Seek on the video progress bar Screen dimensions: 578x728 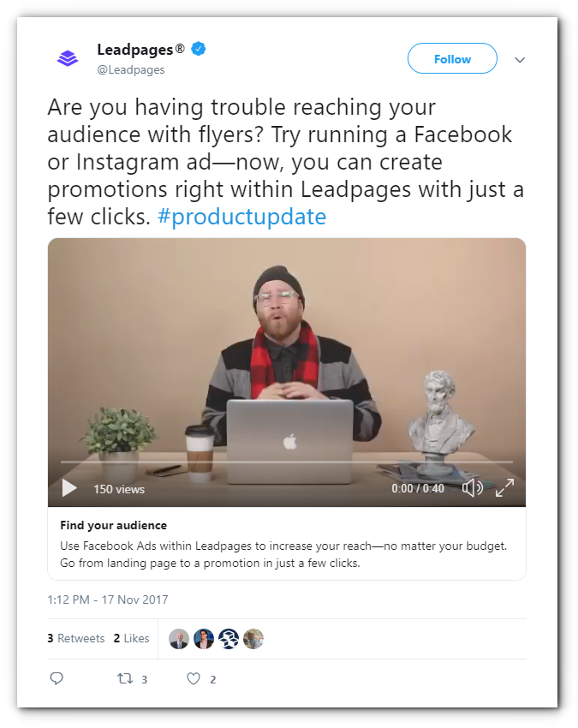pyautogui.click(x=287, y=462)
